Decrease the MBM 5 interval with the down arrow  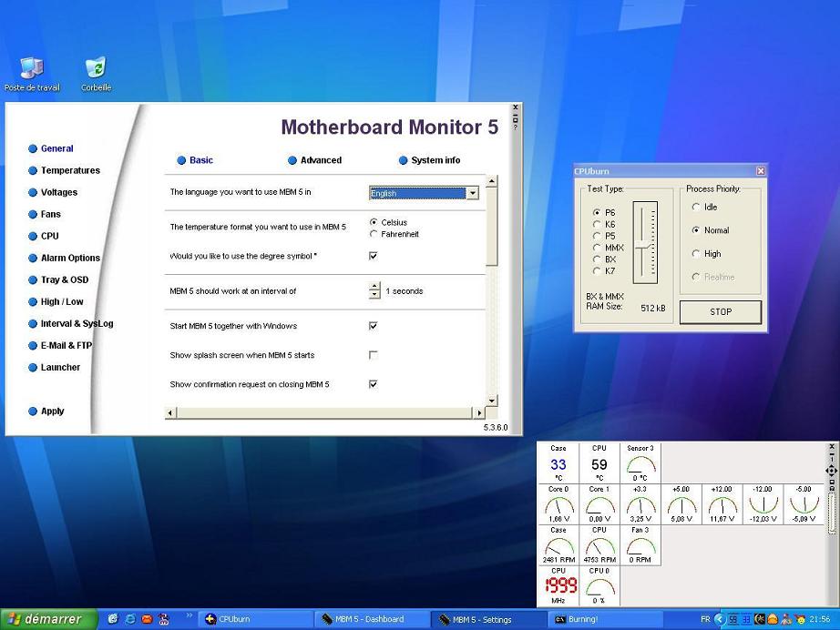374,295
